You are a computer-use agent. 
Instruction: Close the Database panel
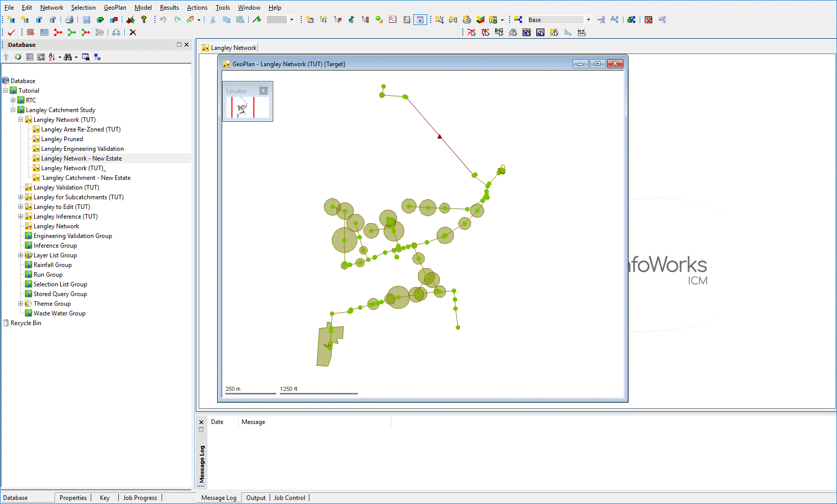point(187,45)
